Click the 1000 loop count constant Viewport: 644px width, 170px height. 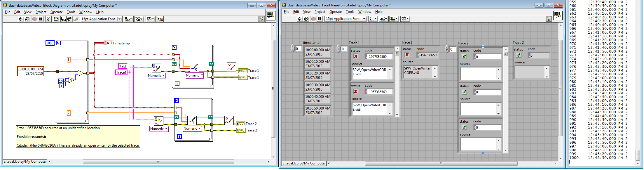point(50,43)
